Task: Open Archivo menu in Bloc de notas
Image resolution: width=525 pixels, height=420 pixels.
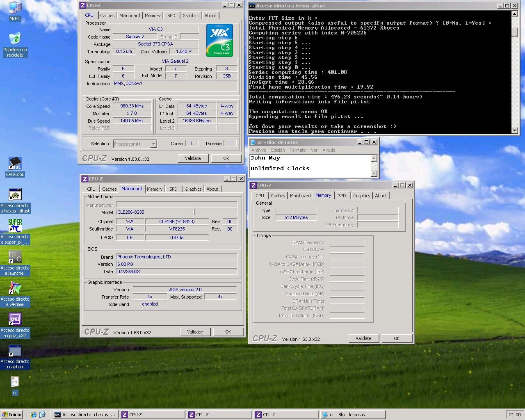Action: click(x=259, y=150)
